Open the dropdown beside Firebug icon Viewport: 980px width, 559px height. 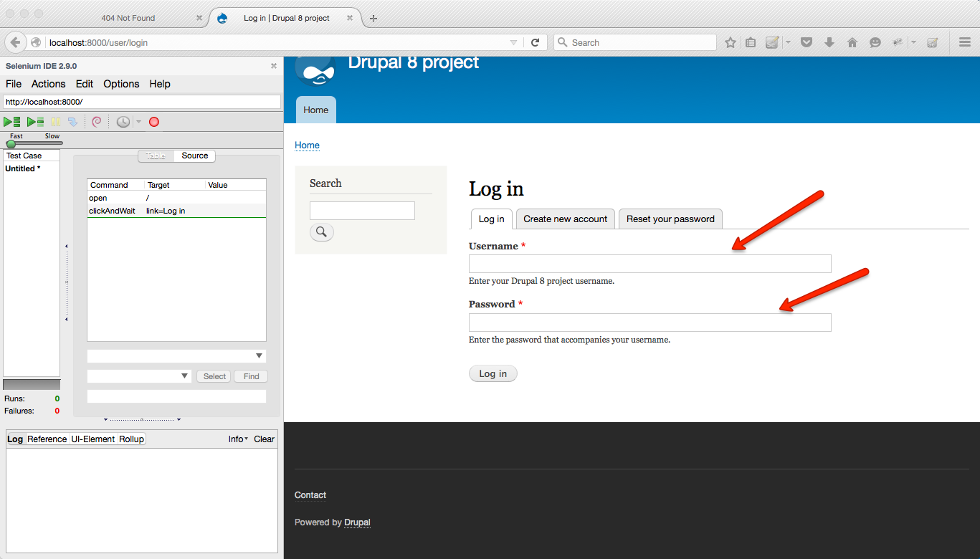tap(913, 42)
